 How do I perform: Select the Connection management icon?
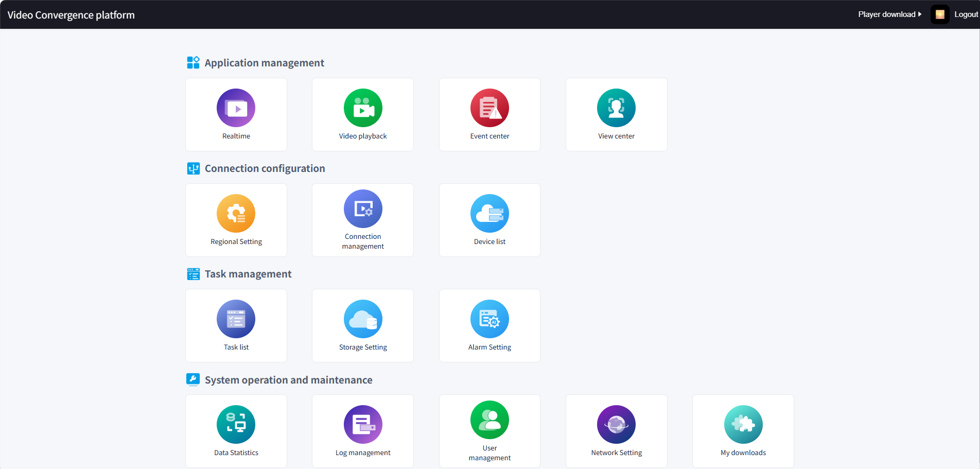[363, 210]
